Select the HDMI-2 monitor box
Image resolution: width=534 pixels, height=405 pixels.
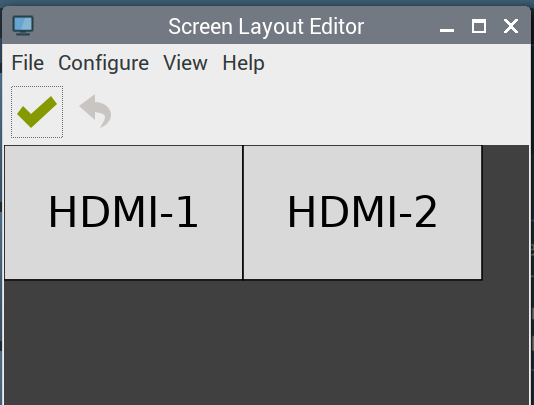pos(362,213)
